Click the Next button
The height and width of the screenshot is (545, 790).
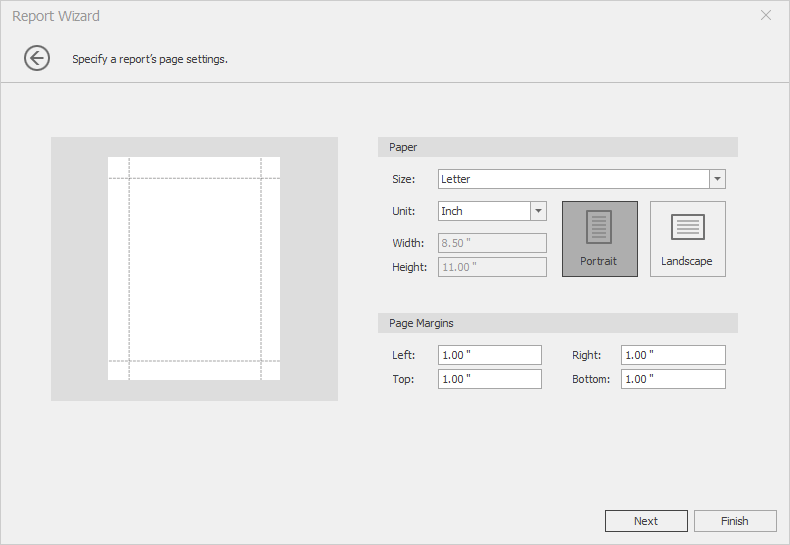point(646,521)
